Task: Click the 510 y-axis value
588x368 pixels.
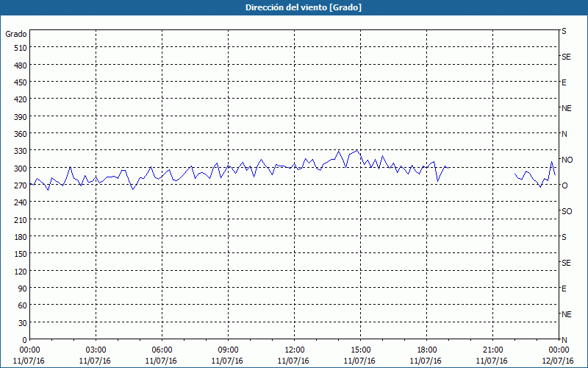Action: 21,48
